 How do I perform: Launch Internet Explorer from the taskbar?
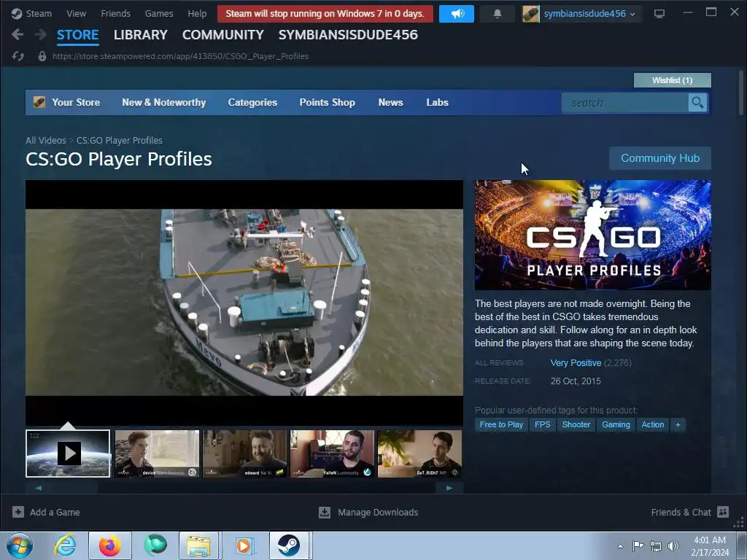[65, 545]
